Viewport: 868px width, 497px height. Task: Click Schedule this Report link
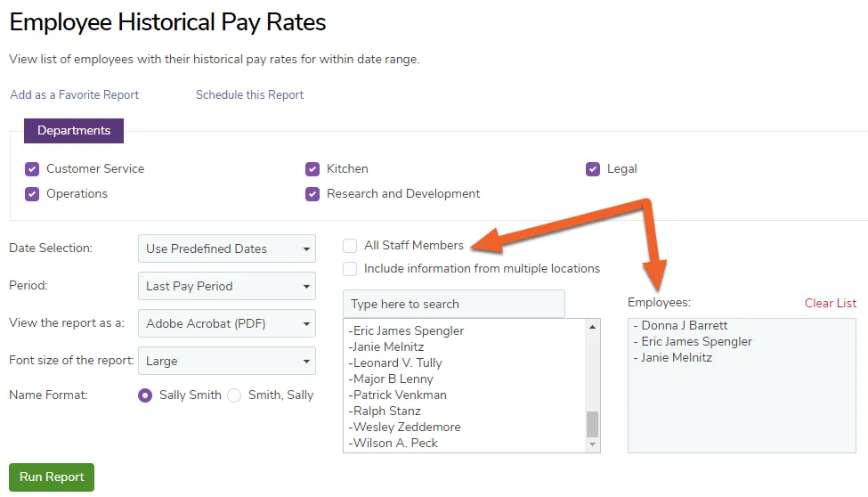point(249,94)
